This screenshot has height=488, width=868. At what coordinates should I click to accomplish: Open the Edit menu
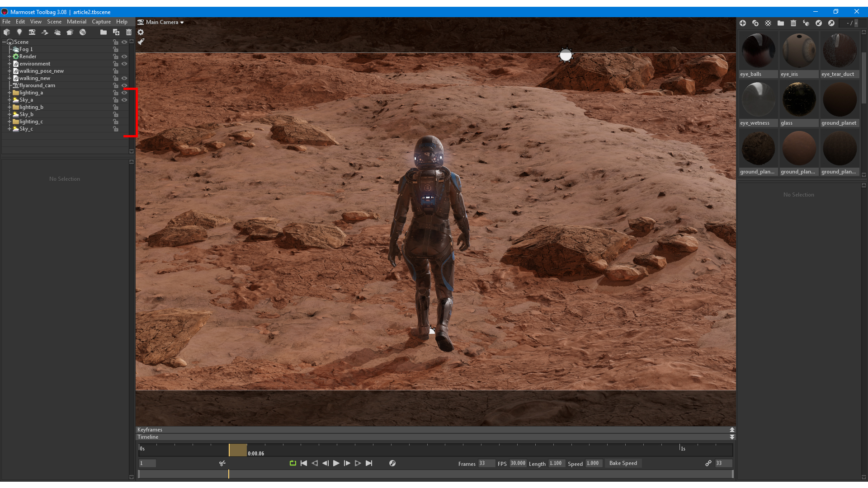tap(20, 22)
